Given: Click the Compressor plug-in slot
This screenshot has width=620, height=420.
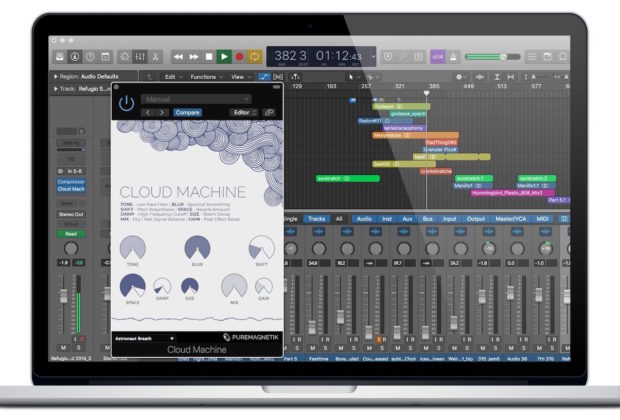Looking at the screenshot, I should 71,182.
